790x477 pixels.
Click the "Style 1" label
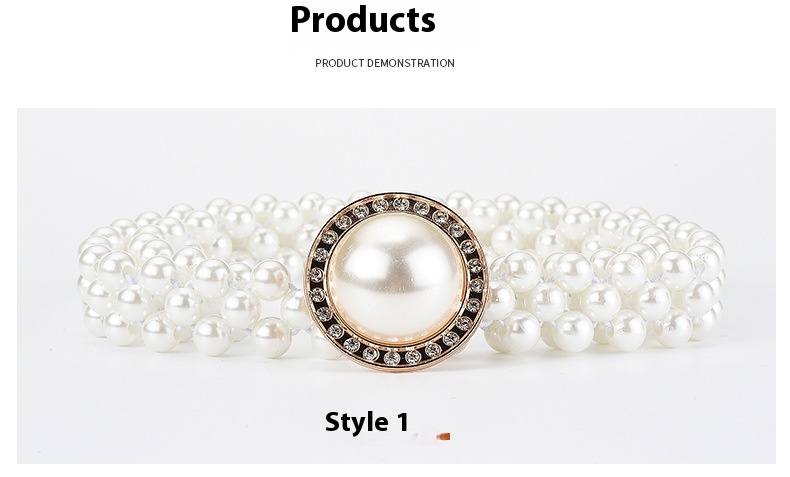click(367, 422)
